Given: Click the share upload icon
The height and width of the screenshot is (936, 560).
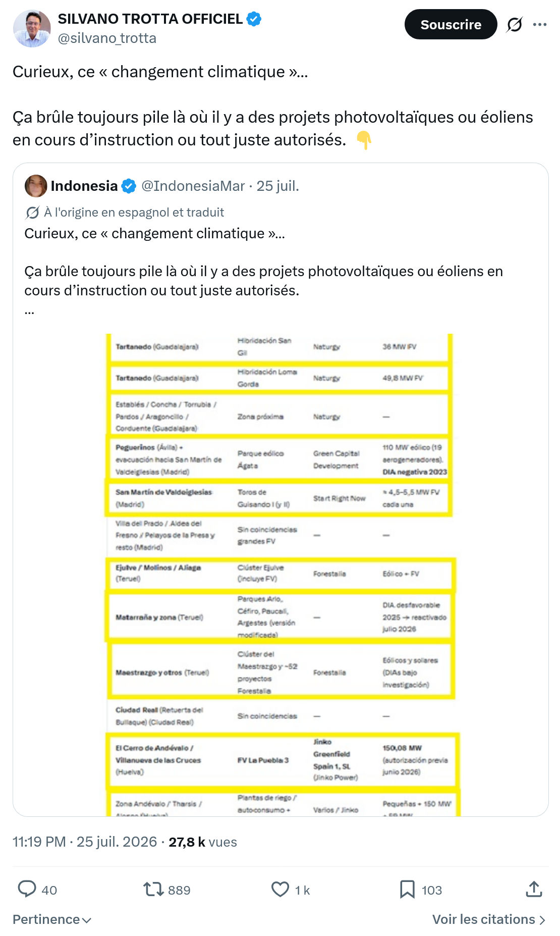Looking at the screenshot, I should pyautogui.click(x=534, y=889).
